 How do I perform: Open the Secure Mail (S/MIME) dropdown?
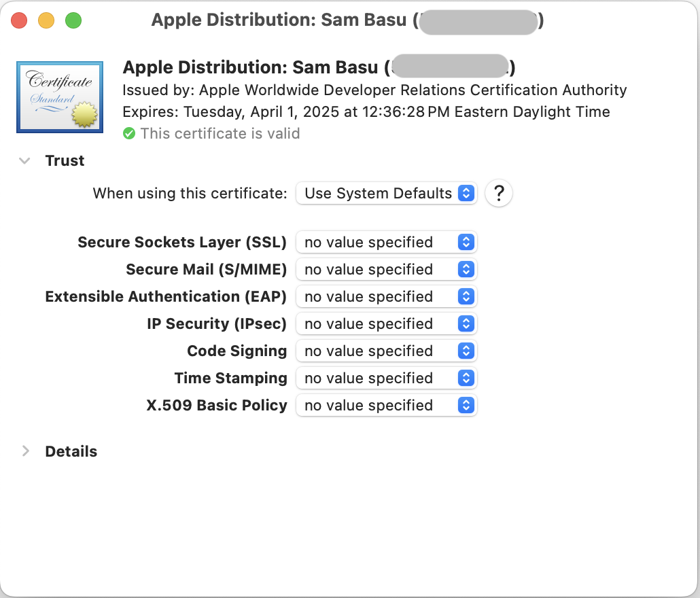(x=387, y=270)
